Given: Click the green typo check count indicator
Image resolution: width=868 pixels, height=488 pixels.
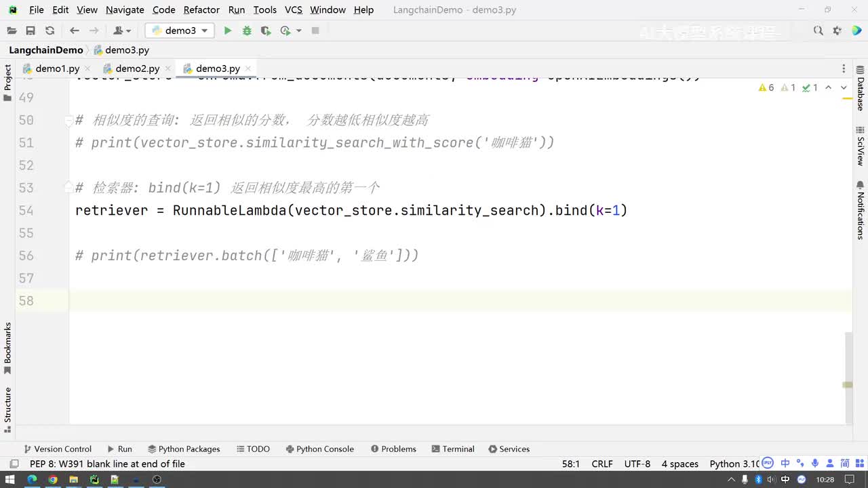Looking at the screenshot, I should click(810, 87).
